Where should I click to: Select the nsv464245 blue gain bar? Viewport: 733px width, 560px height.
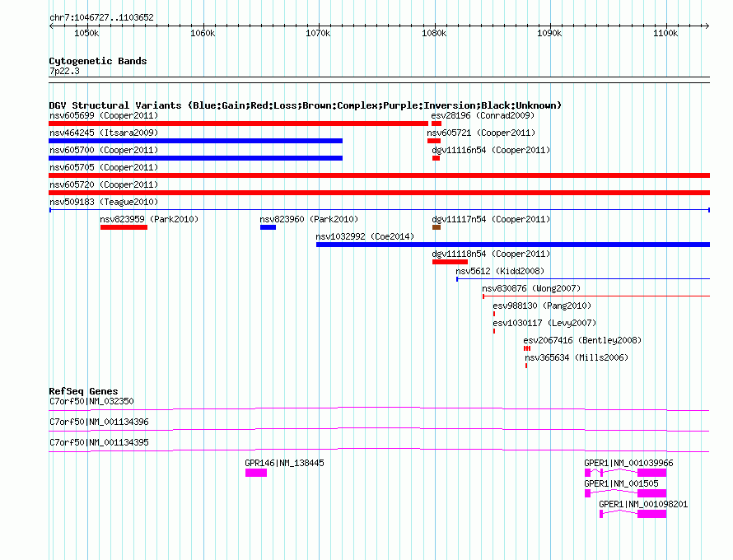click(x=195, y=141)
